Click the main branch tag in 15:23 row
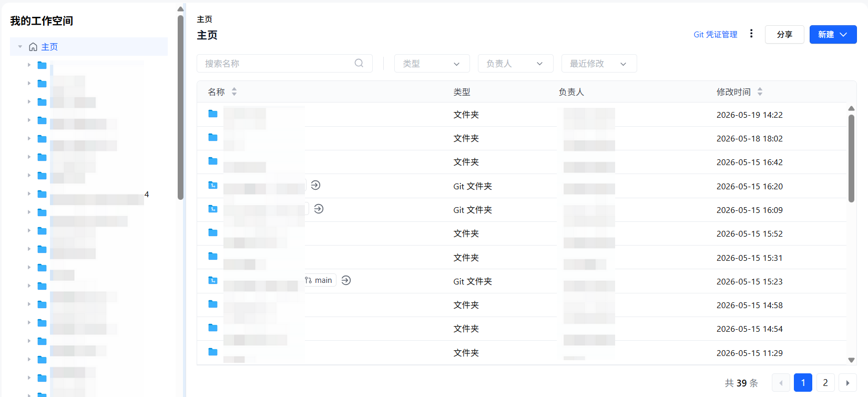Image resolution: width=868 pixels, height=397 pixels. pos(319,280)
